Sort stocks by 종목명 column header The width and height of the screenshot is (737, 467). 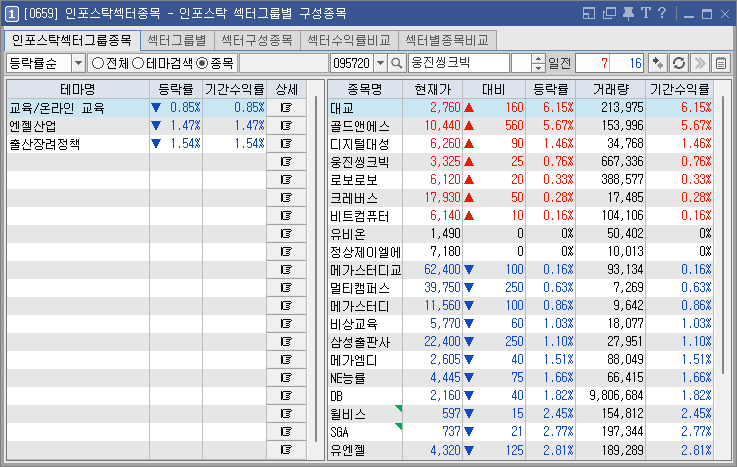[x=365, y=89]
